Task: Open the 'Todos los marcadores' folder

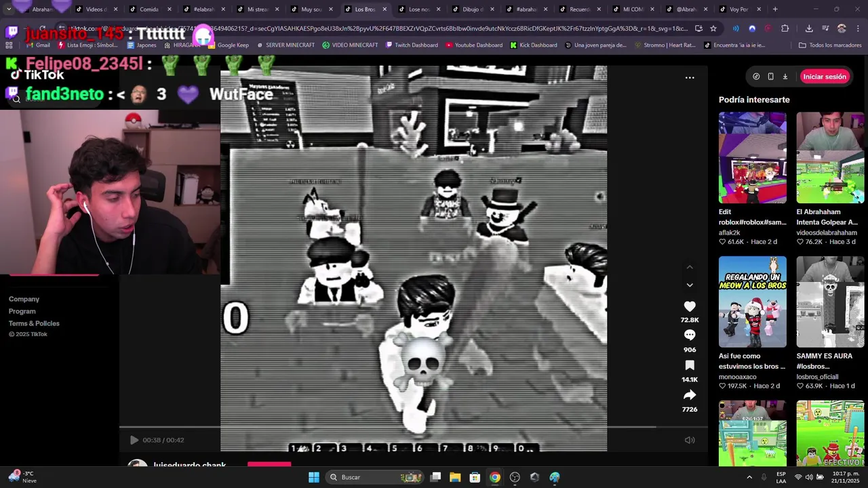Action: (830, 45)
